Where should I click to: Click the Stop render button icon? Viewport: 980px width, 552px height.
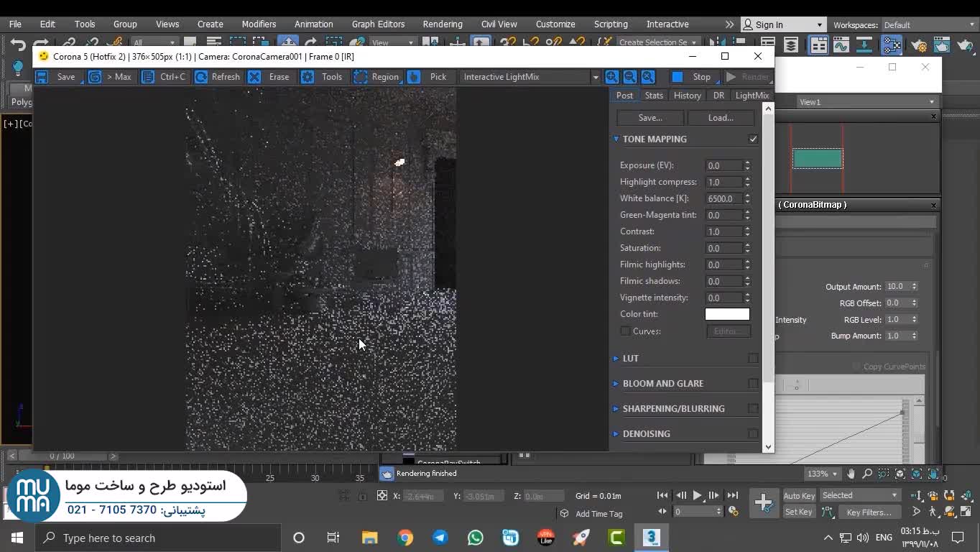pyautogui.click(x=678, y=77)
